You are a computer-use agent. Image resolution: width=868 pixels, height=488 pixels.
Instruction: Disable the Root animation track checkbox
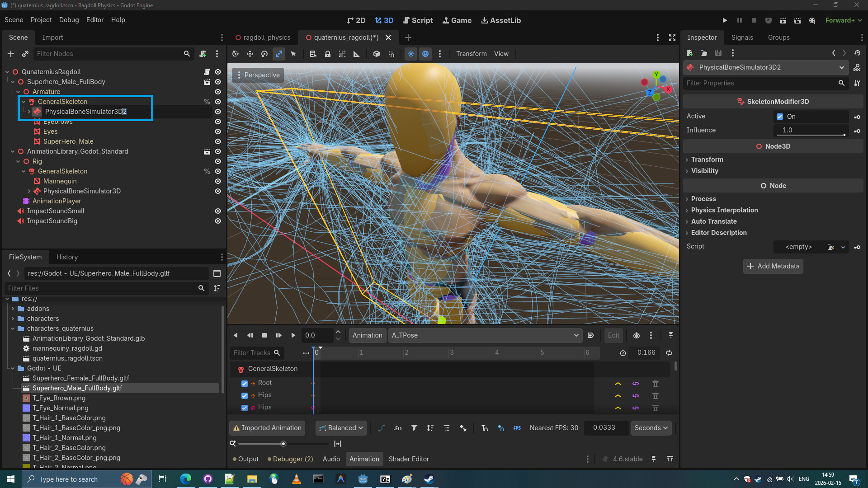(245, 383)
